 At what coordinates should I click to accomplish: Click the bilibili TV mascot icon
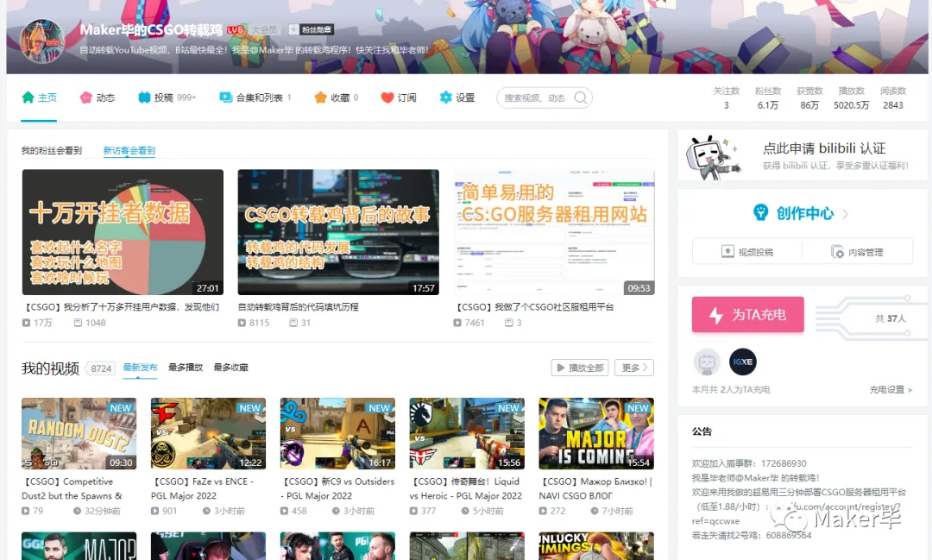coord(712,158)
